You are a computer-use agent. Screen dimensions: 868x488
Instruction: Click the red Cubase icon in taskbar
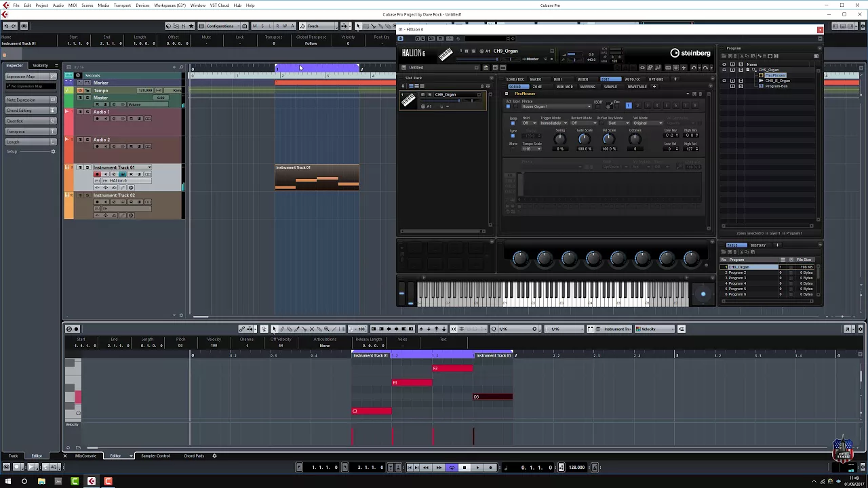92,481
